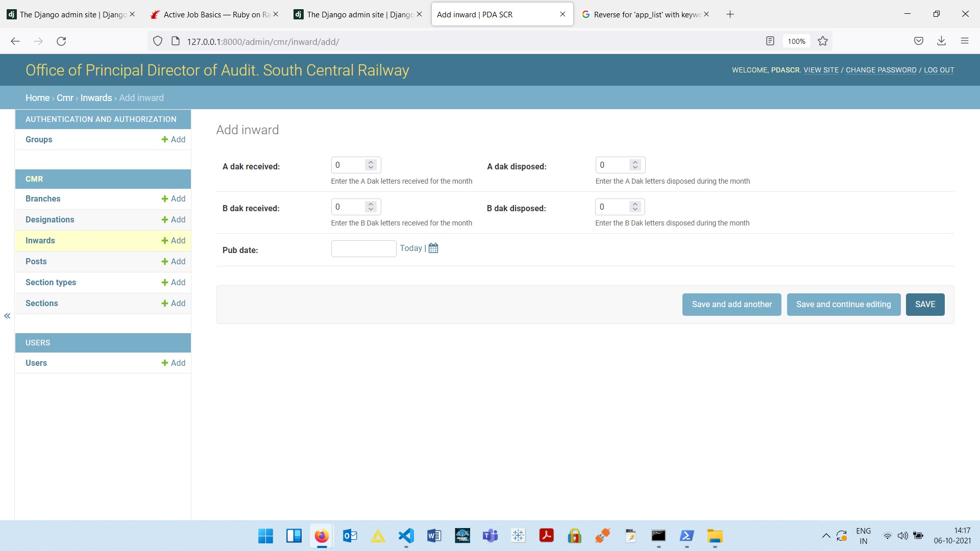The height and width of the screenshot is (551, 980).
Task: Click Save and add another button
Action: 731,305
